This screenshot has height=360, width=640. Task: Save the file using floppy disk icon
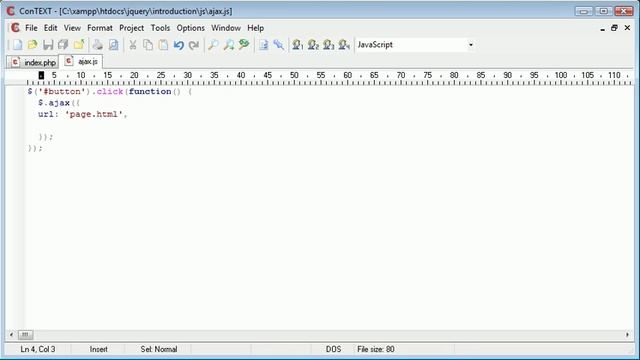click(x=48, y=45)
